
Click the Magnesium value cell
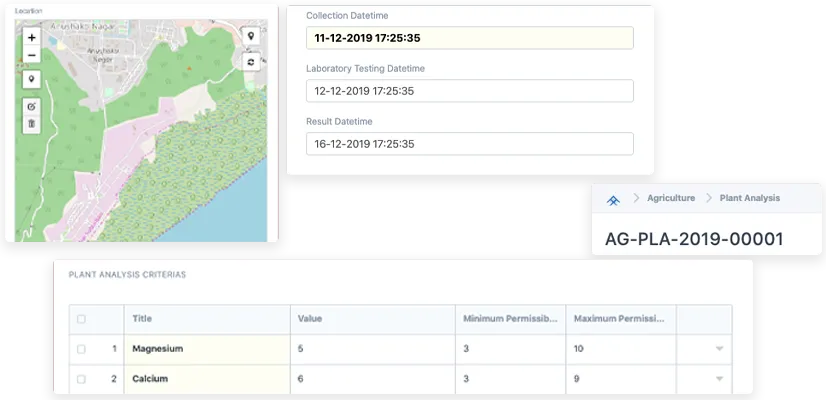[x=372, y=349]
